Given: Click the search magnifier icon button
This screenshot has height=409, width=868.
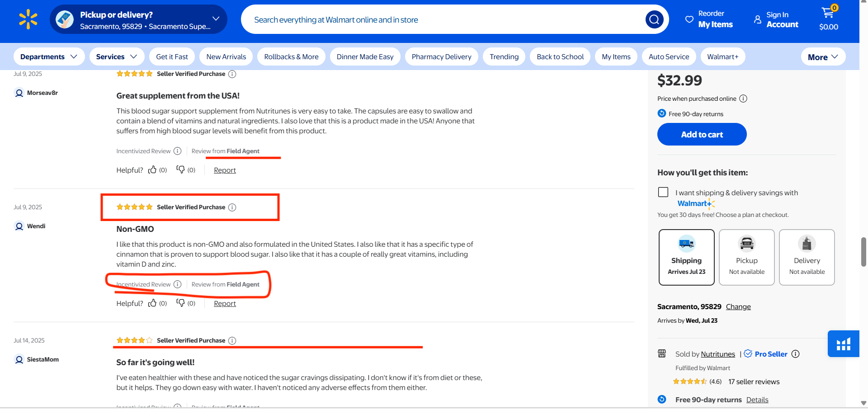Looking at the screenshot, I should (654, 19).
